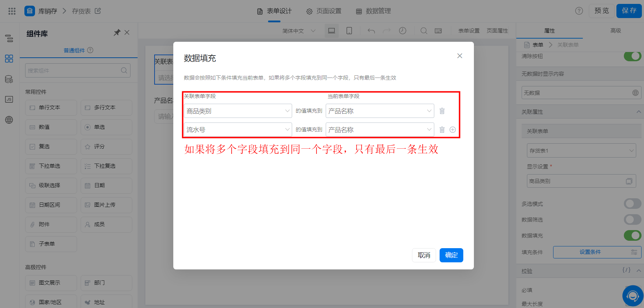
Task: Collapse the 关联属性 section
Action: (x=639, y=112)
